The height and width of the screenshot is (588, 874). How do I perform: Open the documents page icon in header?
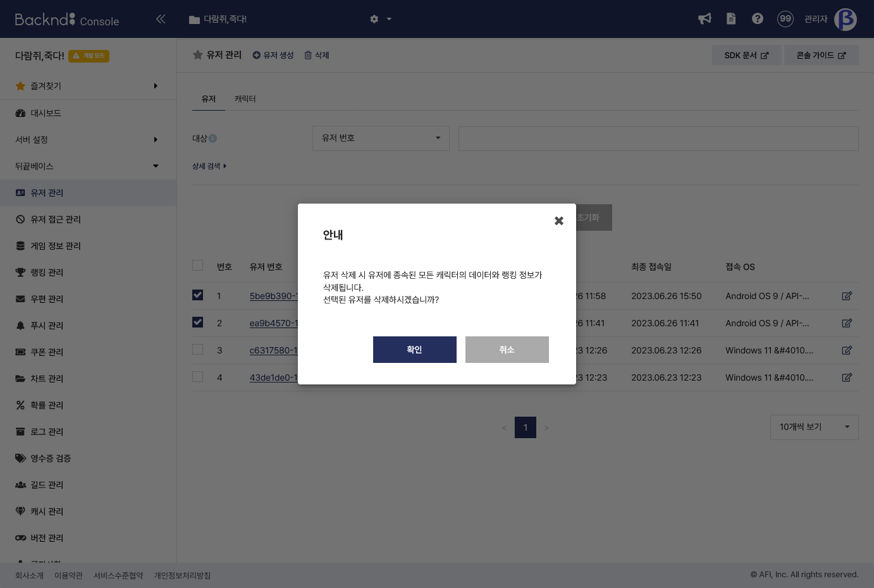point(731,19)
